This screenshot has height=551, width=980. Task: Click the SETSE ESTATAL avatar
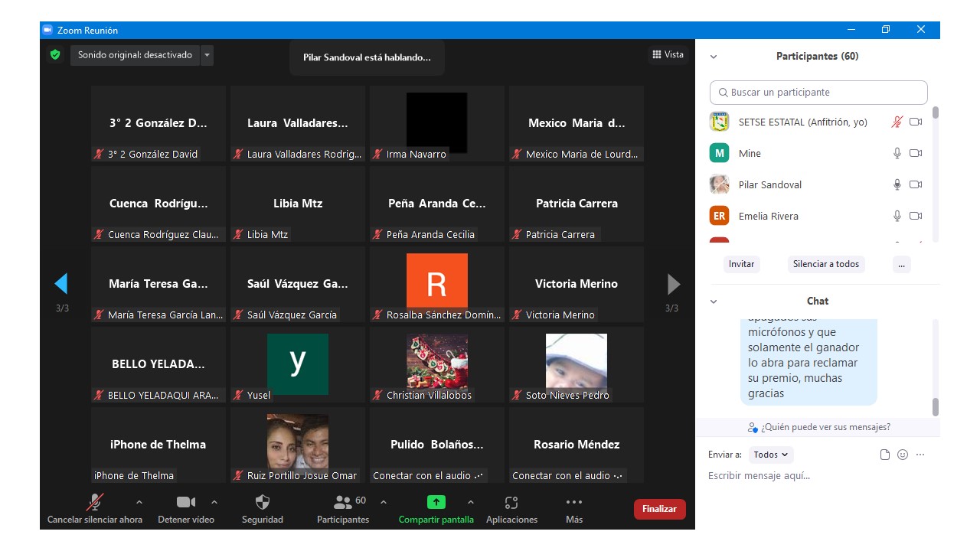719,122
